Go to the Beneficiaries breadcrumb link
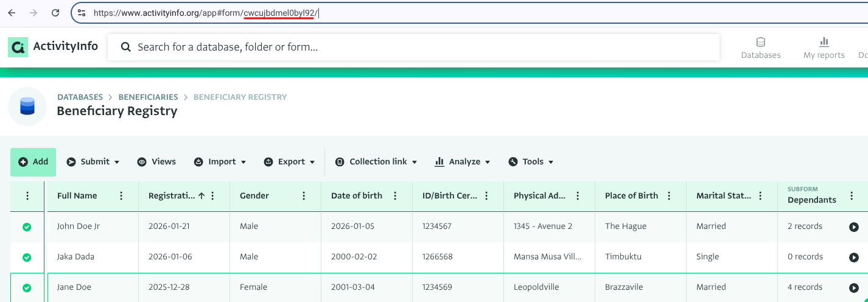The image size is (868, 302). pyautogui.click(x=148, y=97)
